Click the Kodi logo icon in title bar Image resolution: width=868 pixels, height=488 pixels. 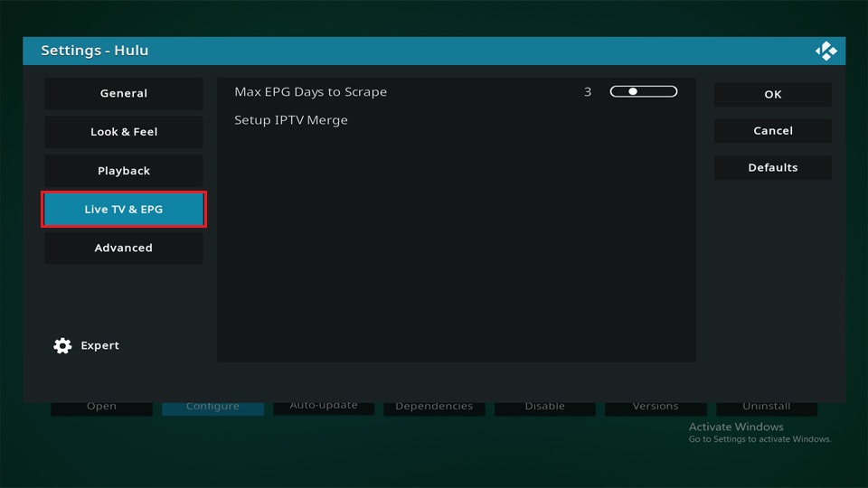point(826,51)
